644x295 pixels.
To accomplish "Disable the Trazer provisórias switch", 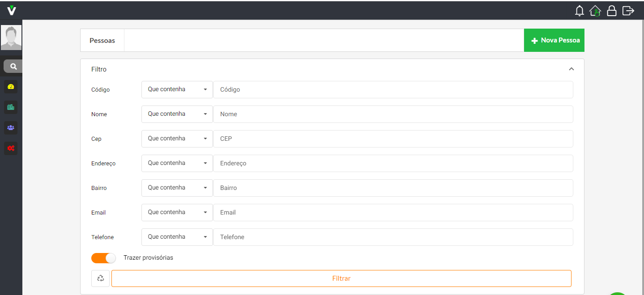I will [x=103, y=258].
